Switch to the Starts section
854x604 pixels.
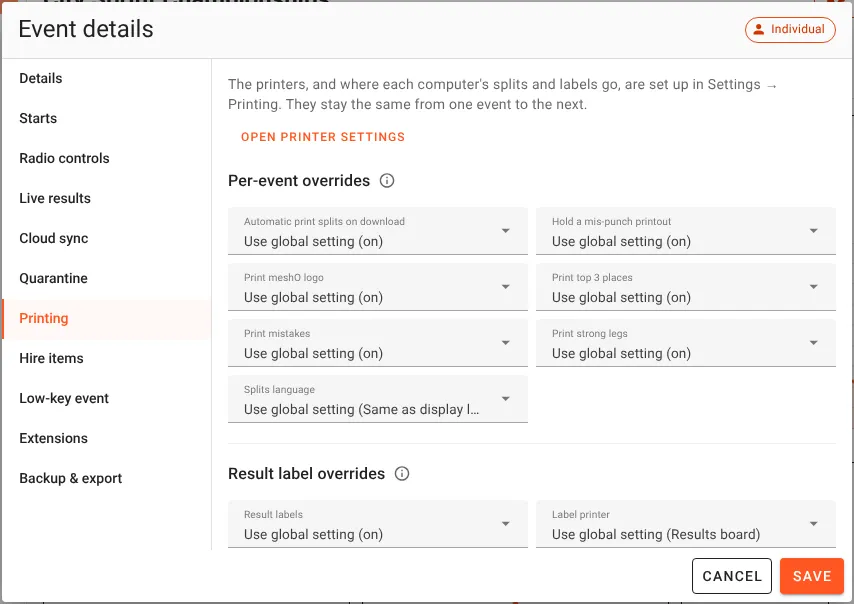coord(107,118)
